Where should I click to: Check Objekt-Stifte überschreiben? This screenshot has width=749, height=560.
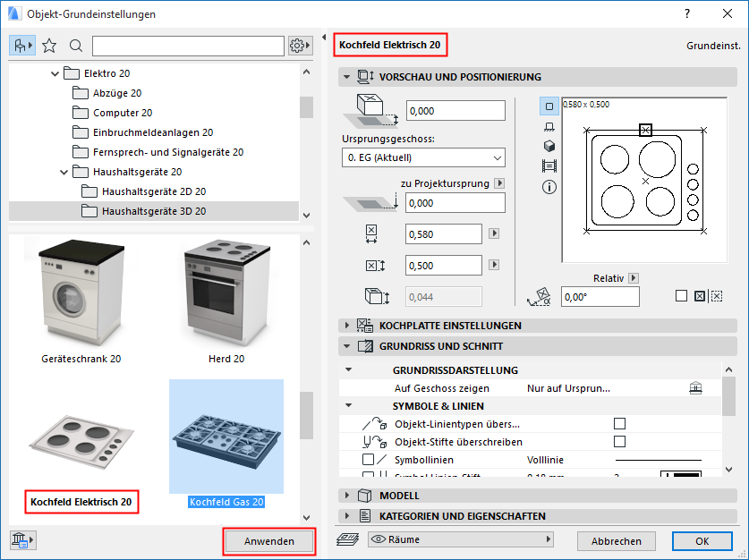pos(619,441)
